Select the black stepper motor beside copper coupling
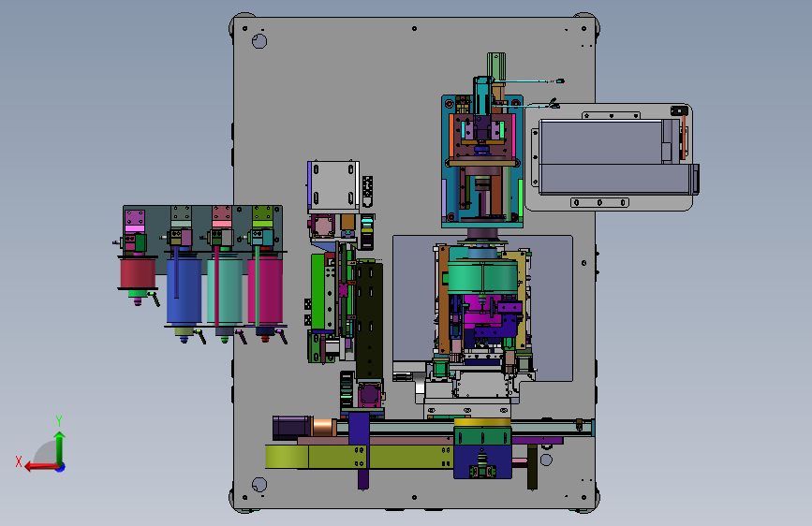This screenshot has height=526, width=812. 292,428
